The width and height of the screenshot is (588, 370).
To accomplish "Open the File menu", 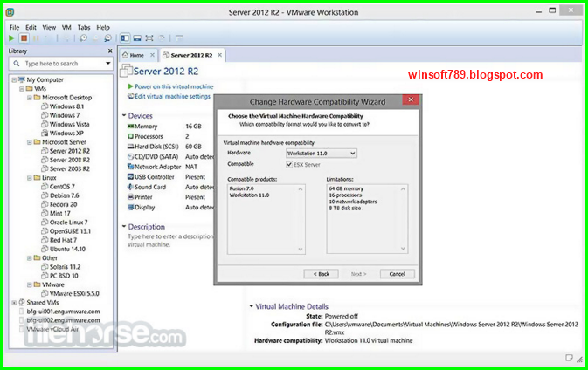I will coord(14,27).
